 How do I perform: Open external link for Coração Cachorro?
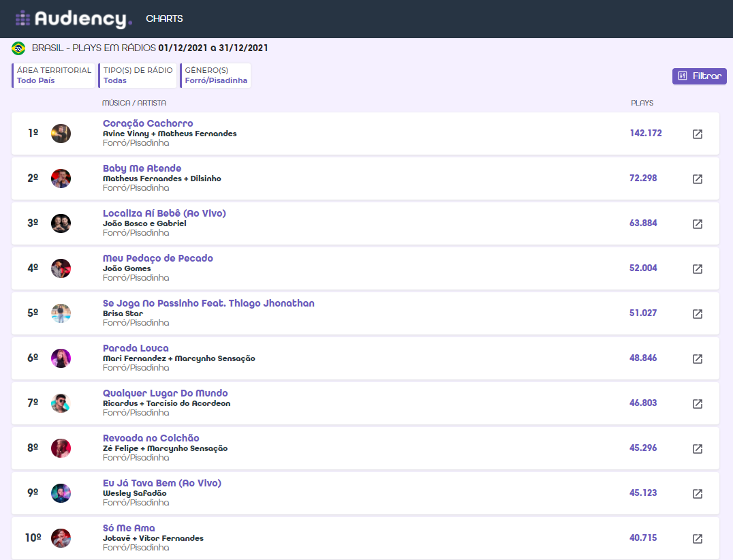click(697, 134)
